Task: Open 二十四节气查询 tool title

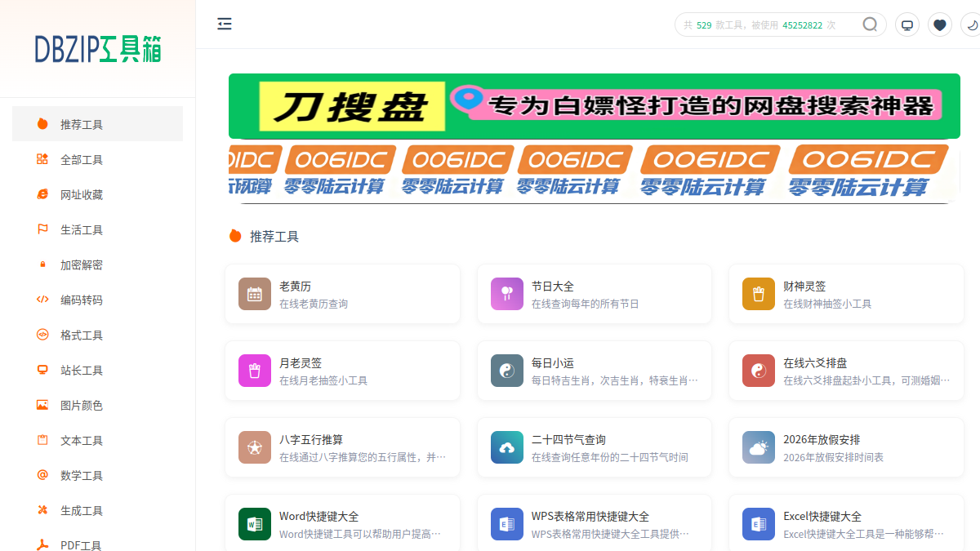Action: tap(568, 440)
